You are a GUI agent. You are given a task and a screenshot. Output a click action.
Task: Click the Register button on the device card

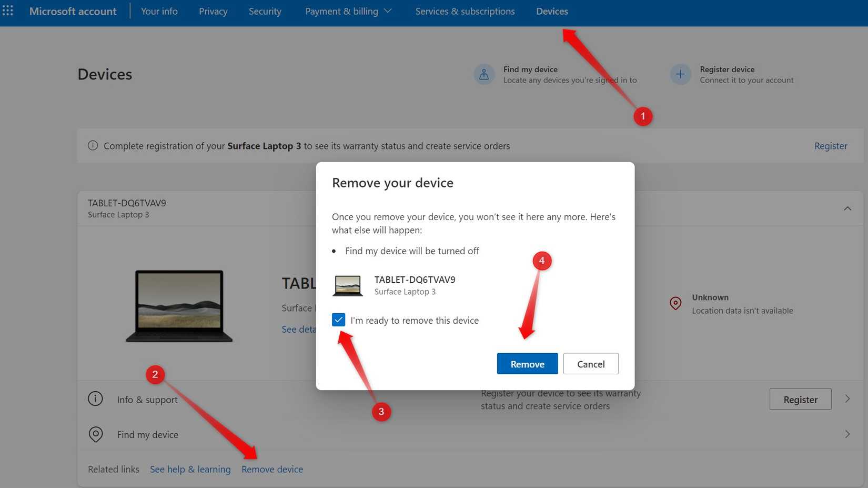click(800, 399)
